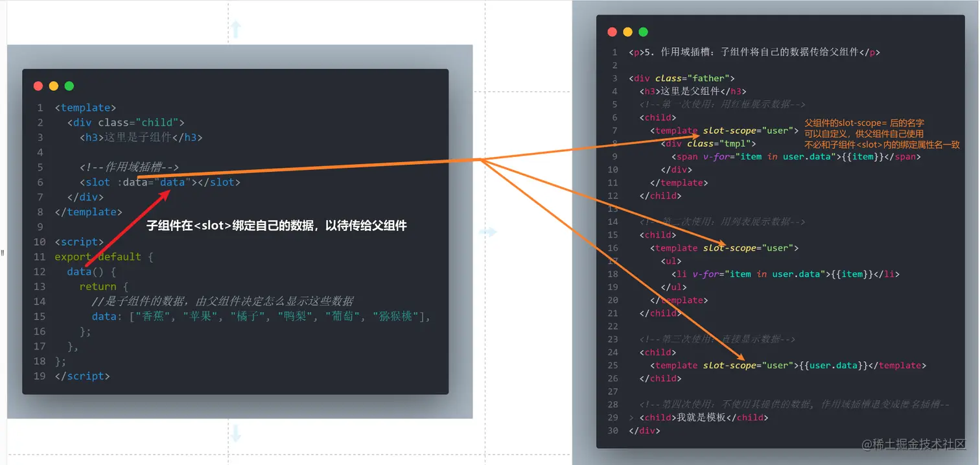Click the string "鸭梨" in data array

point(296,316)
